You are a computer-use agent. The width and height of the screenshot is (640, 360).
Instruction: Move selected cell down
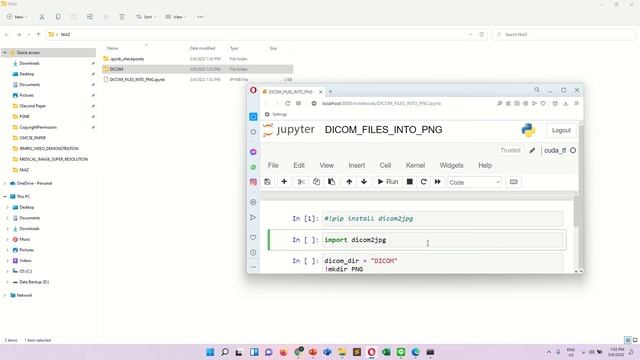(364, 182)
